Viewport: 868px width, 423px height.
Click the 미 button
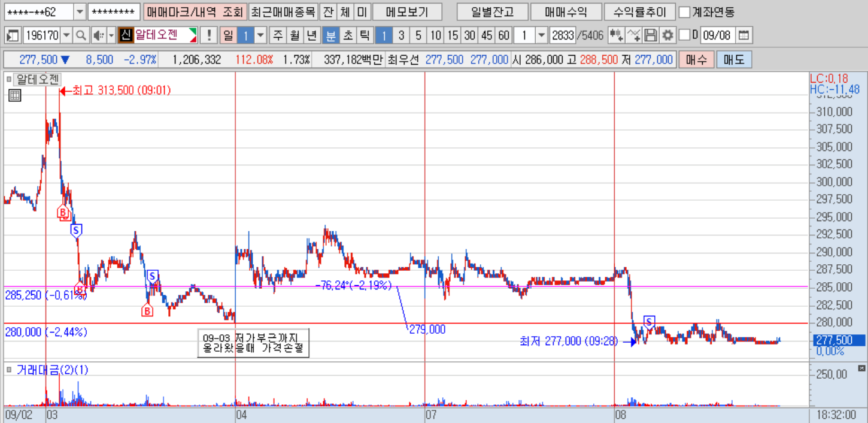(x=362, y=12)
